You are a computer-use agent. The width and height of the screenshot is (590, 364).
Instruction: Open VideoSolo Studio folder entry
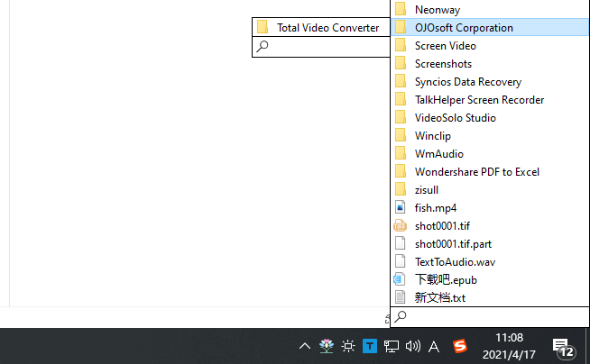click(490, 117)
